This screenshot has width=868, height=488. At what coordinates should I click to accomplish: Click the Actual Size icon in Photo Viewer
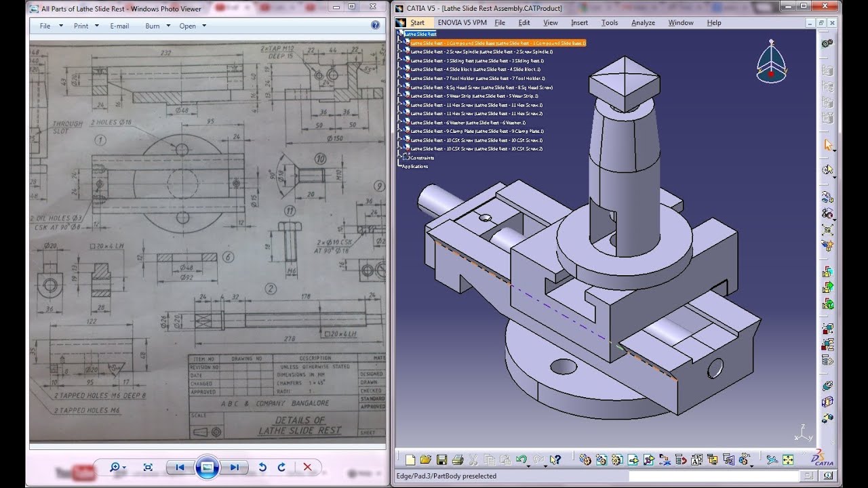pos(148,467)
